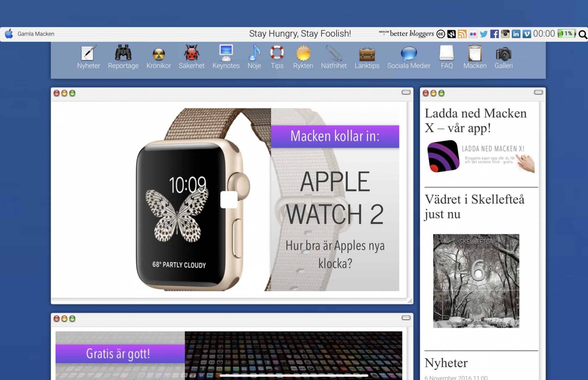Open the Länktips briefcase icon

367,54
